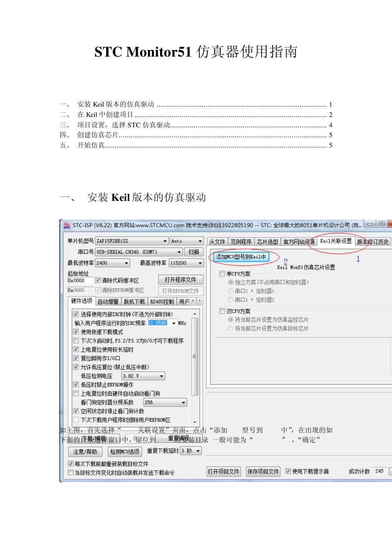Open the 低压检测电压 3.82 V dropdown

[143, 376]
